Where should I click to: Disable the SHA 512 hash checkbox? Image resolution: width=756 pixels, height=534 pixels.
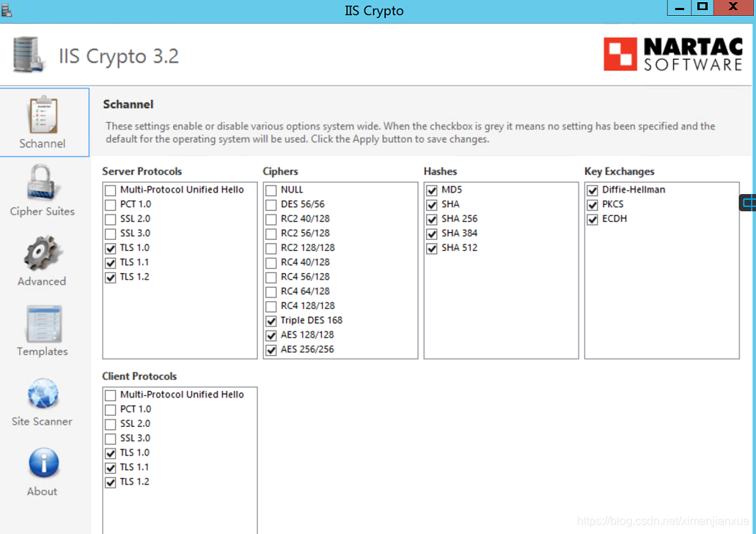431,248
